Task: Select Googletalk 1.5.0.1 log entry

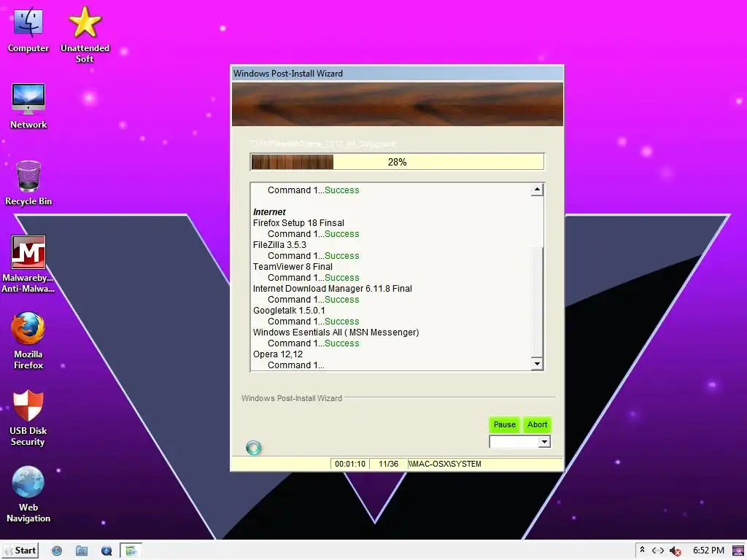Action: [289, 311]
